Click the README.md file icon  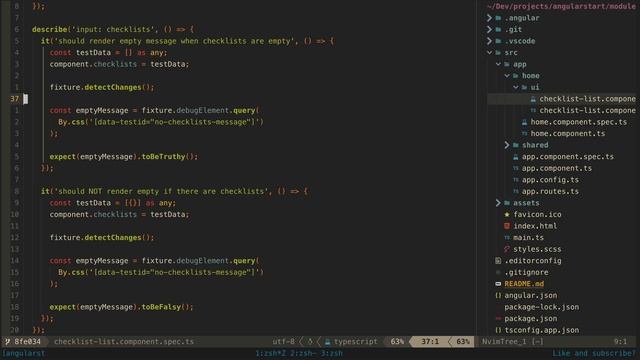pyautogui.click(x=498, y=284)
